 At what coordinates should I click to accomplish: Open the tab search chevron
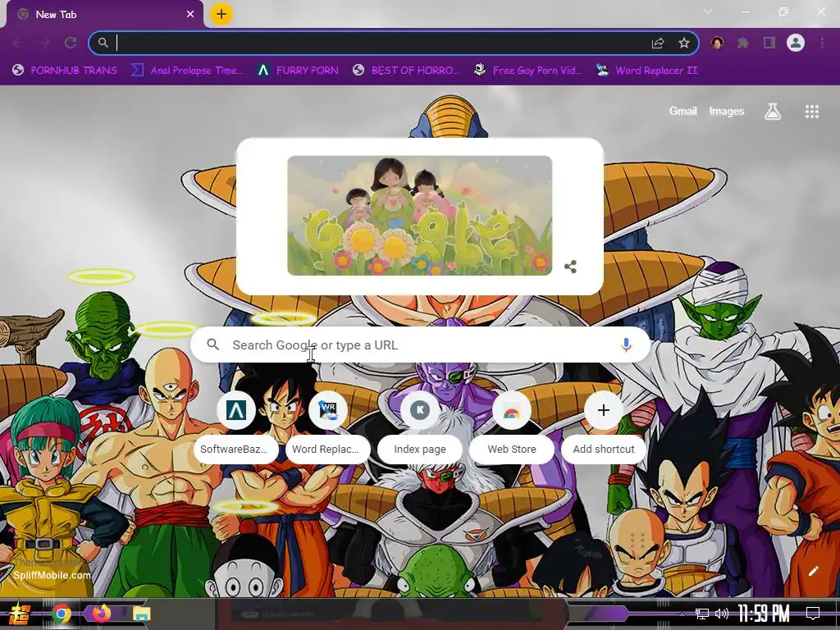708,11
